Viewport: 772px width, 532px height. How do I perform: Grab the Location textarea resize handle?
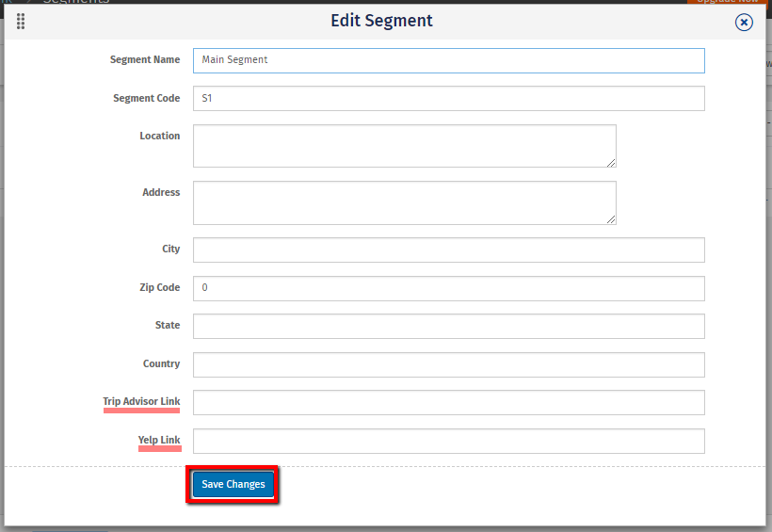(611, 162)
